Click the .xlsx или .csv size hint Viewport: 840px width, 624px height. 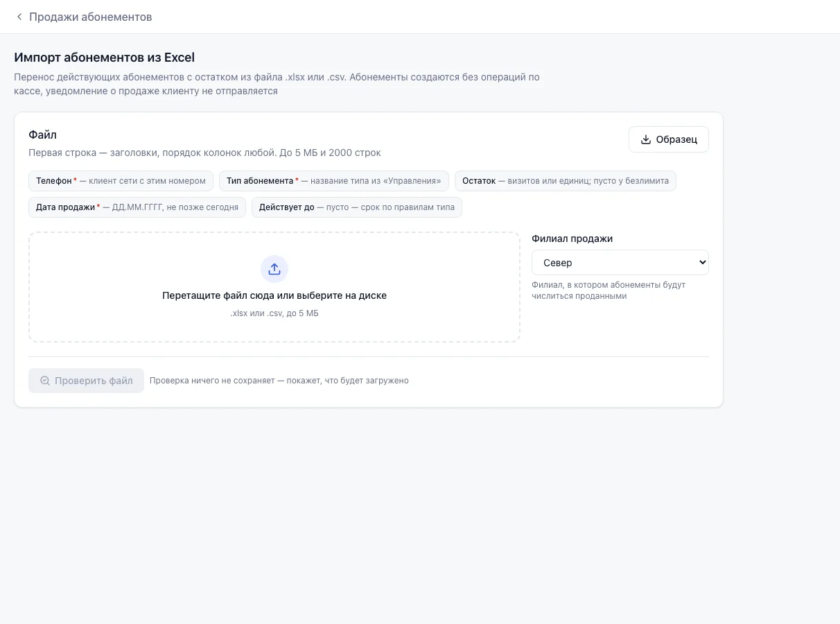point(274,313)
